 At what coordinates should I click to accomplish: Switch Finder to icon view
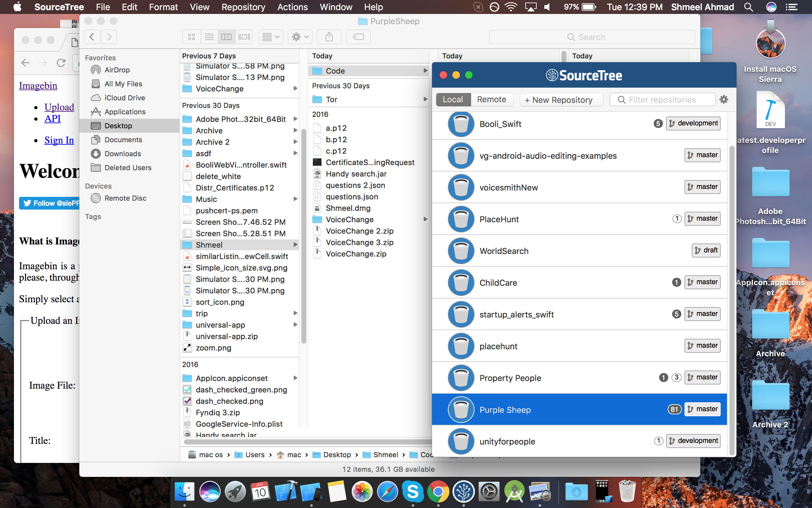coord(192,37)
